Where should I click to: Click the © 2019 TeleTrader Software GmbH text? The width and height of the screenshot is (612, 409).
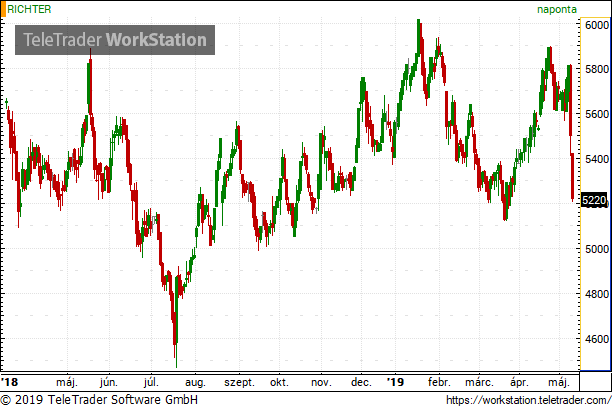click(100, 400)
